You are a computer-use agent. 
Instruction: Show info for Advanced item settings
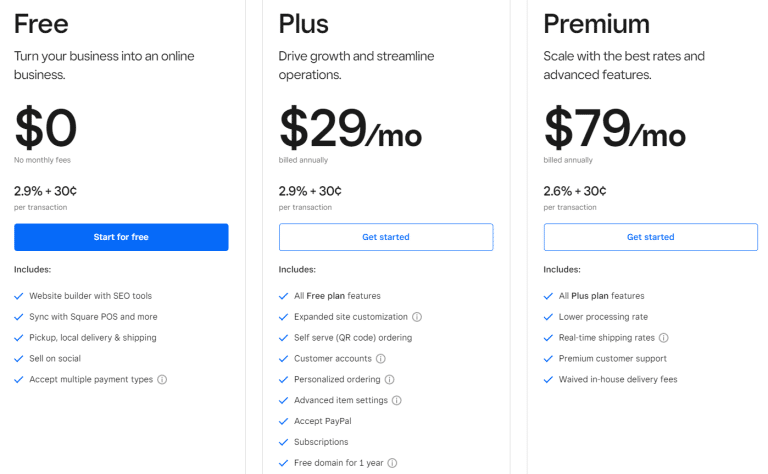397,401
